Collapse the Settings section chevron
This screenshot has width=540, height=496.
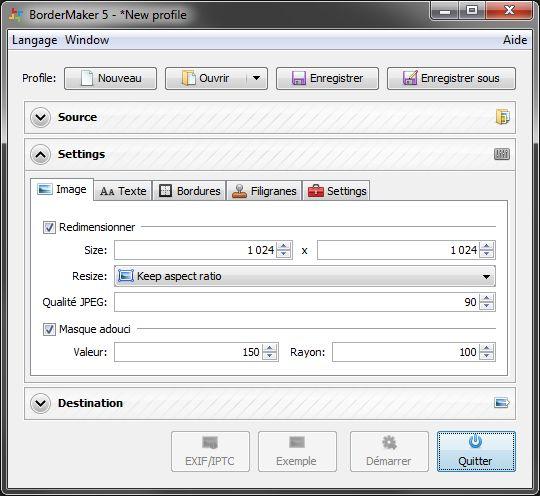click(x=40, y=154)
